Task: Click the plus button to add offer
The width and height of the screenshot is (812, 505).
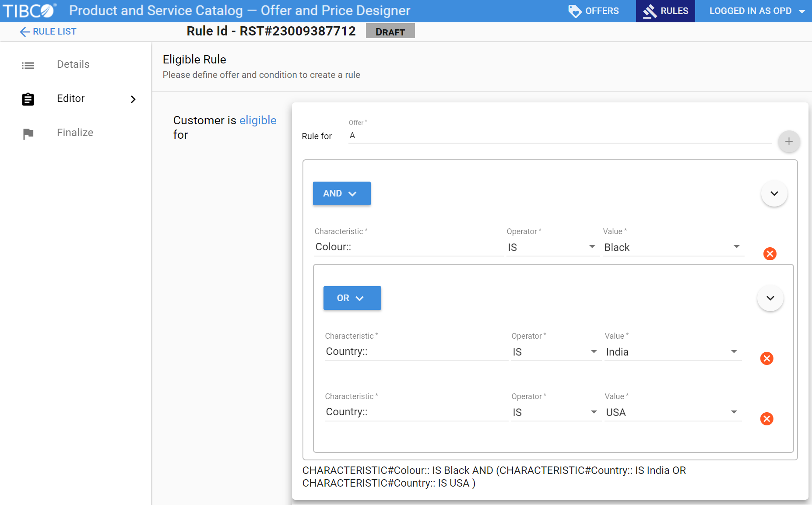Action: [788, 142]
